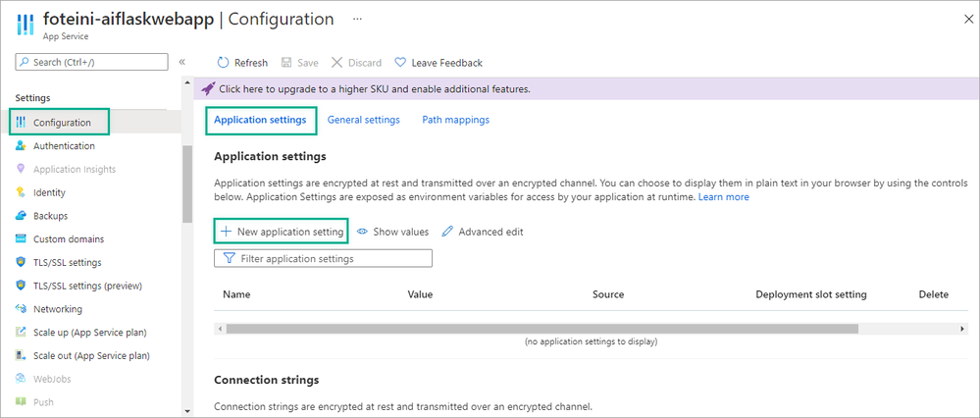Open Scale up (App Service plan)
The width and height of the screenshot is (980, 418).
(90, 333)
